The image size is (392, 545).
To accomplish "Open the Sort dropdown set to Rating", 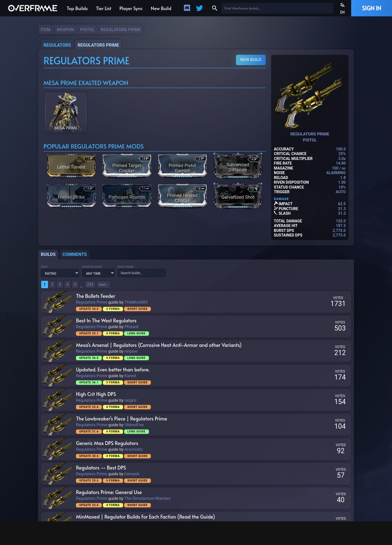I will point(60,273).
